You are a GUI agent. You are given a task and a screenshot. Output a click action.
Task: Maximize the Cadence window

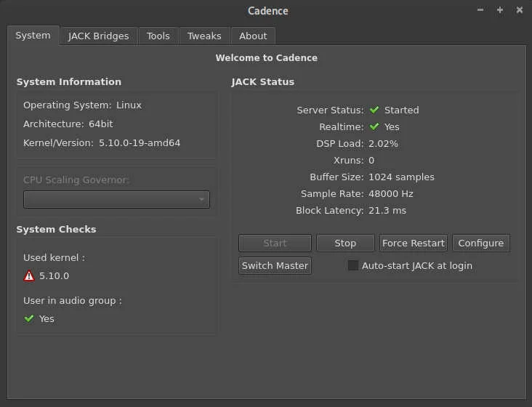coord(500,10)
